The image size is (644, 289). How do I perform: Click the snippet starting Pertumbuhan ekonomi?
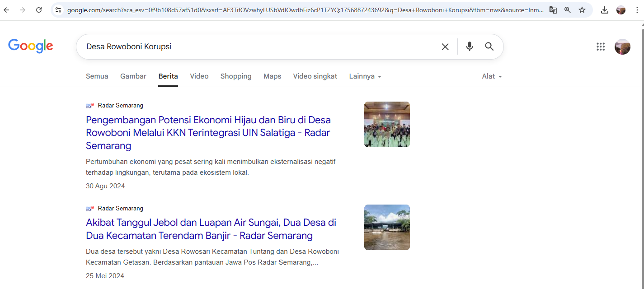(211, 167)
